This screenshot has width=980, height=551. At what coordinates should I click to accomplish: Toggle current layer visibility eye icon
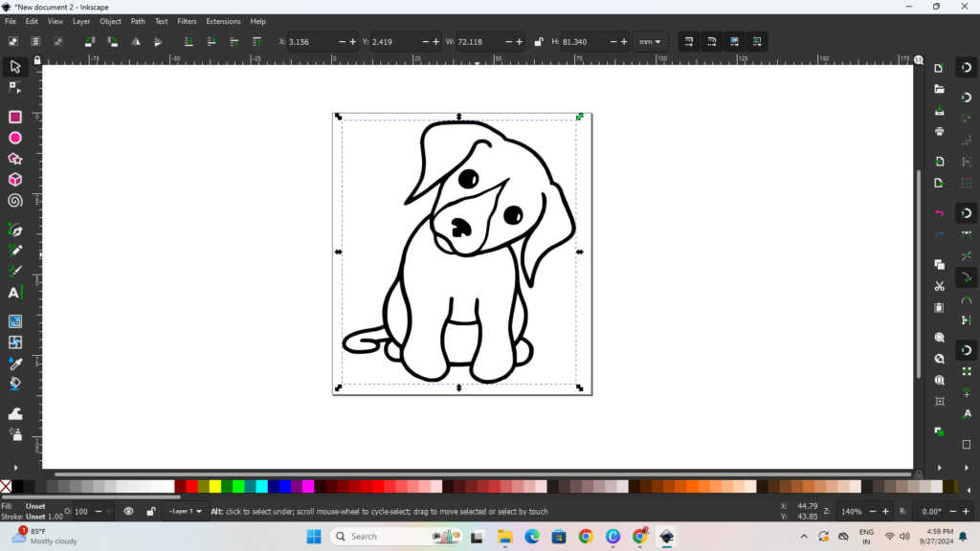[129, 512]
